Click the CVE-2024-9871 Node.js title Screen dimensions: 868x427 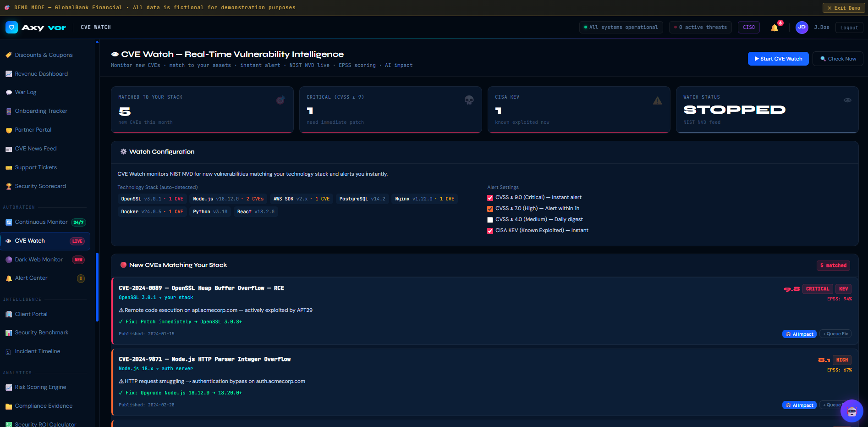(x=204, y=359)
